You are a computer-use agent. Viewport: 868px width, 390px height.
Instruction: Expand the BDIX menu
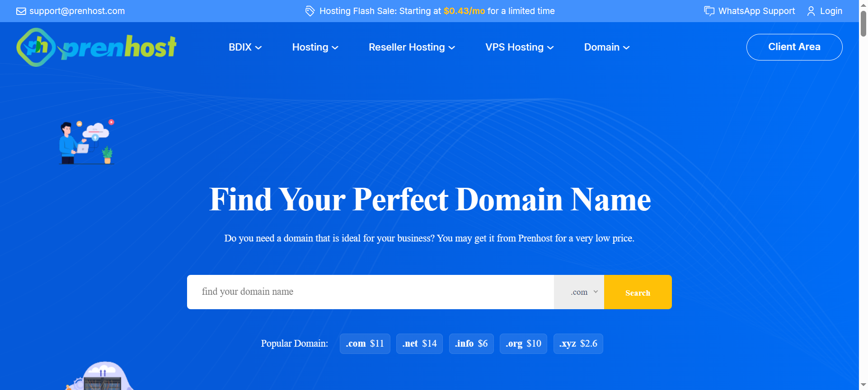click(x=245, y=47)
